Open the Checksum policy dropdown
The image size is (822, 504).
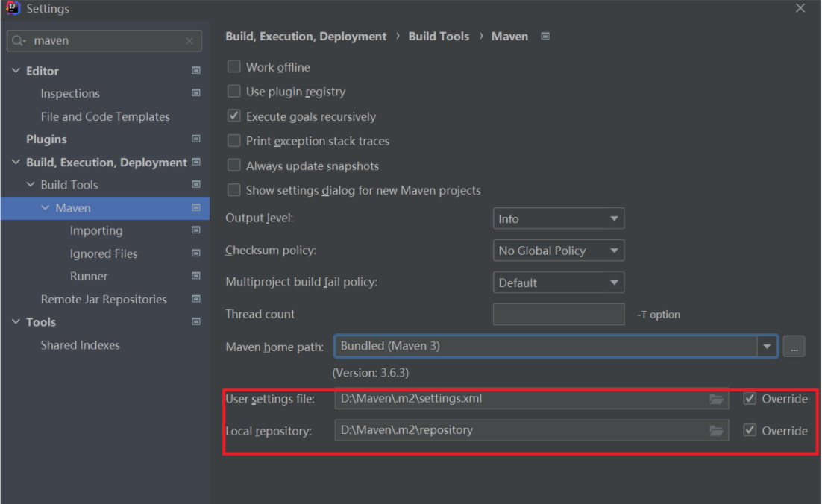558,251
